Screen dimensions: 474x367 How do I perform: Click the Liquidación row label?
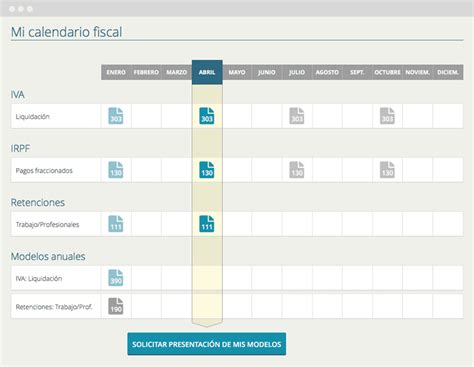coord(33,116)
